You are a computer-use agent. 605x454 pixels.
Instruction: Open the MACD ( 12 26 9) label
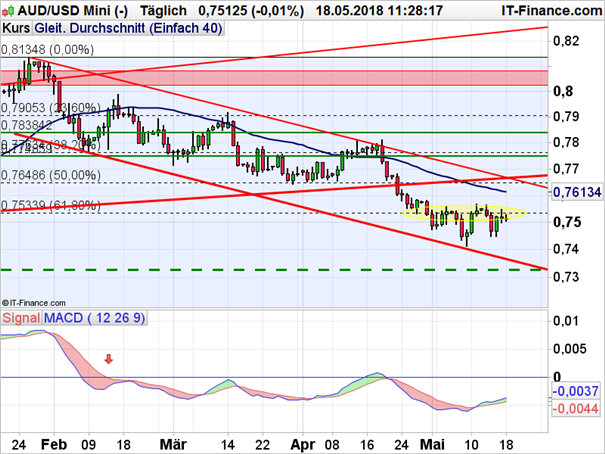[95, 318]
